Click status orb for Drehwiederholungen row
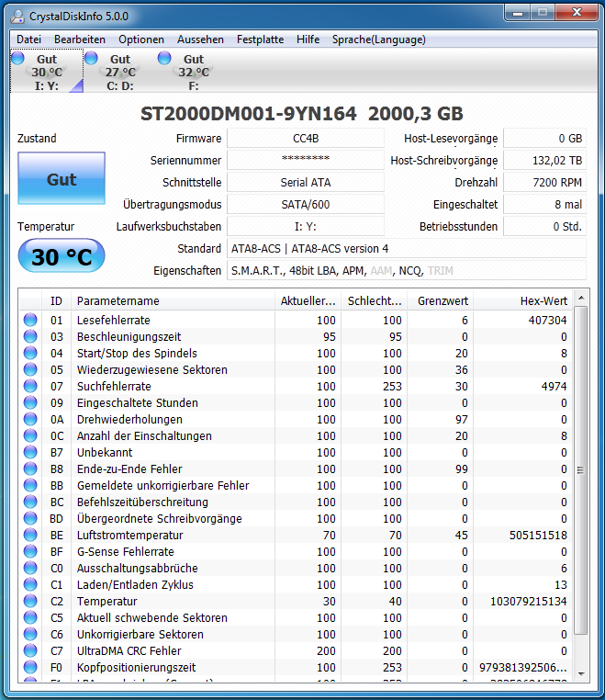 pos(30,419)
